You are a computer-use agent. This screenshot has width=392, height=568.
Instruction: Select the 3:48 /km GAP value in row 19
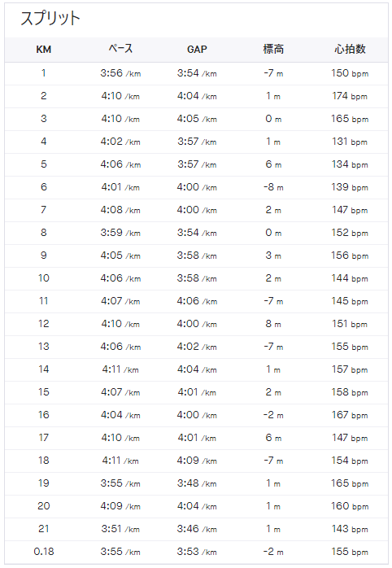click(197, 483)
